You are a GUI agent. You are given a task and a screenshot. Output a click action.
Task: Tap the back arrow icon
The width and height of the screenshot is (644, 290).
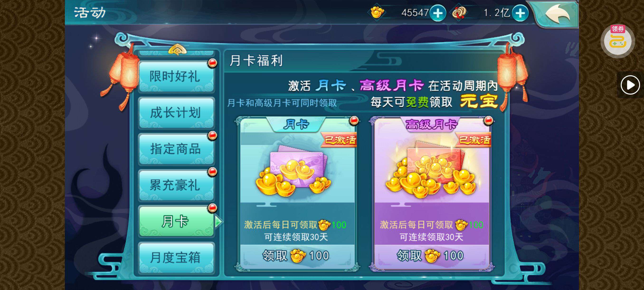[558, 14]
